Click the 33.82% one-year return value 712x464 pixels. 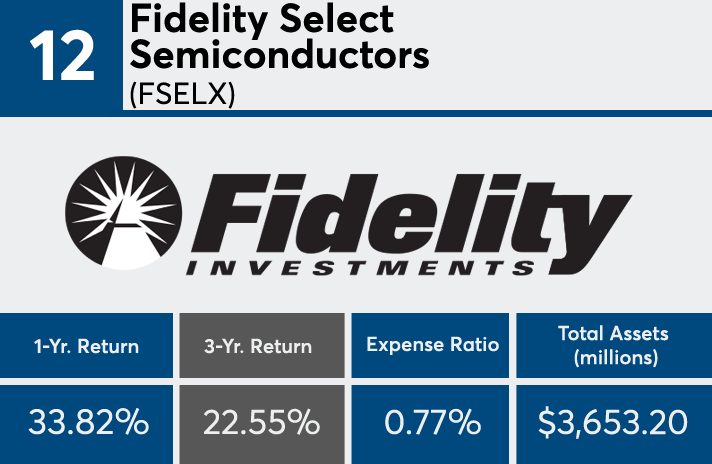point(89,422)
